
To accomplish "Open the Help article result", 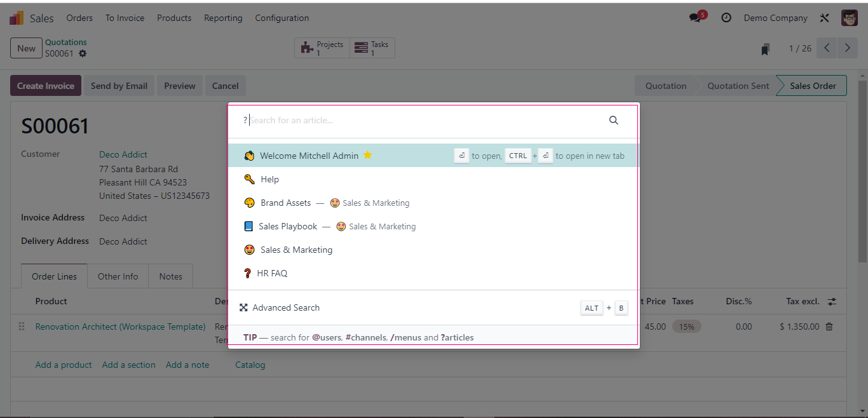I will (433, 179).
